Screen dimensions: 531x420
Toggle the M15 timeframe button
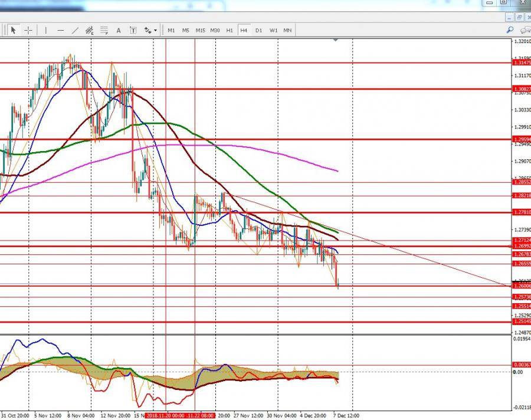coord(200,30)
